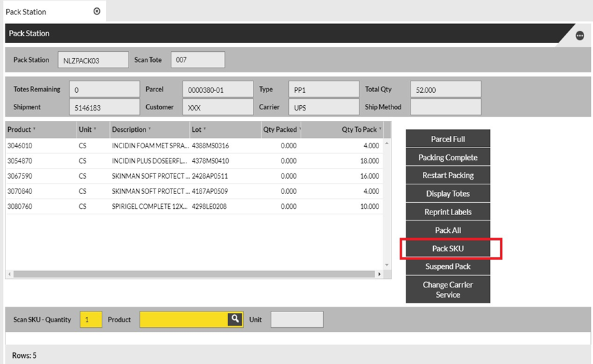The height and width of the screenshot is (364, 593).
Task: Sort by Qty To Pack column header
Action: tap(360, 130)
